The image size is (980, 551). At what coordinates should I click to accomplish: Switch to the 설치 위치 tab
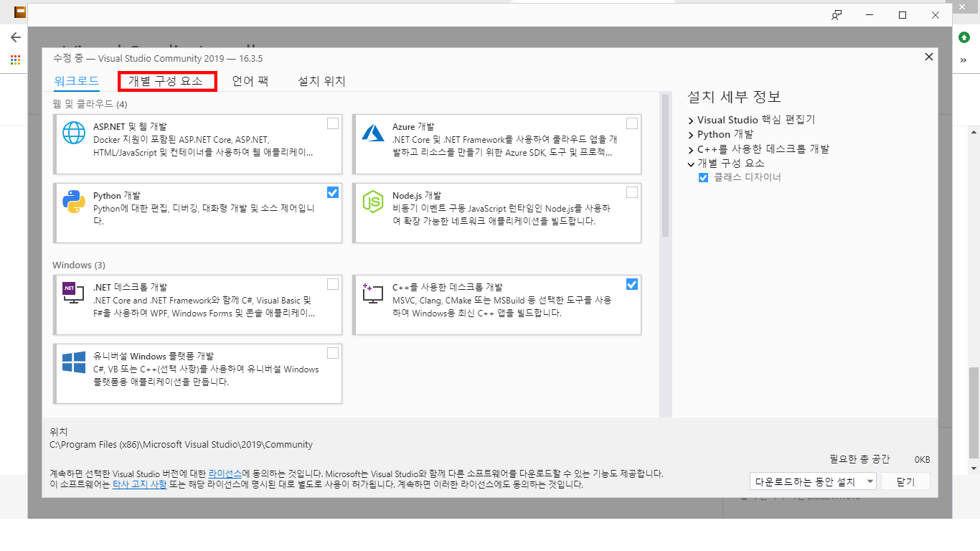(x=322, y=81)
